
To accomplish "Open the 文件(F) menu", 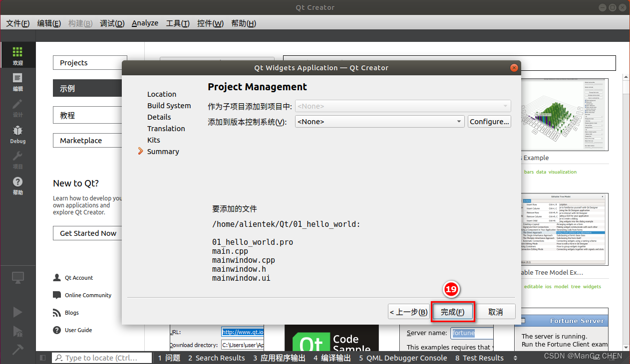I will [x=17, y=23].
